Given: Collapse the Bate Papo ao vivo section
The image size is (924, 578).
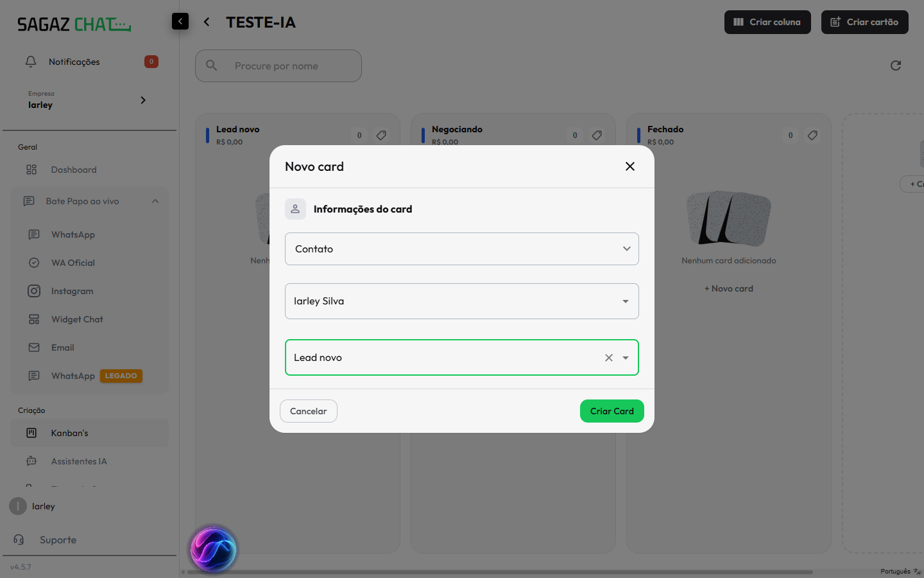Looking at the screenshot, I should pos(155,201).
